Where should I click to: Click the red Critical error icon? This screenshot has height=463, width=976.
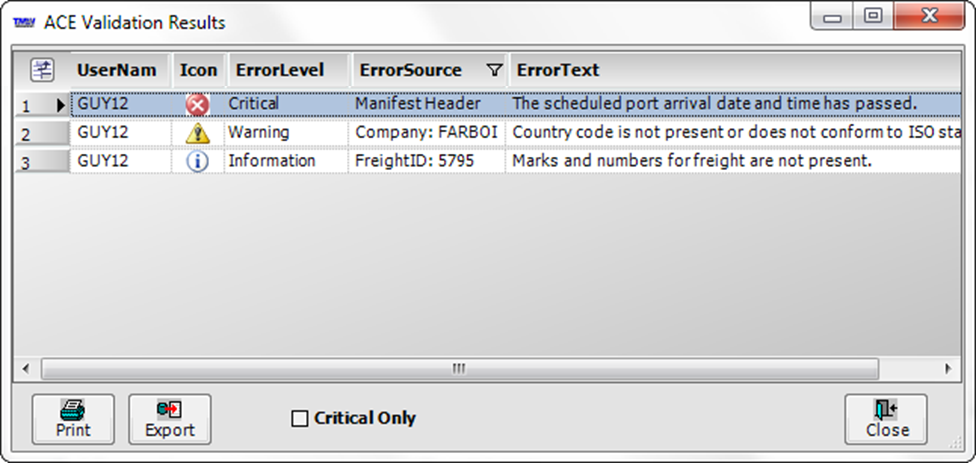[197, 104]
